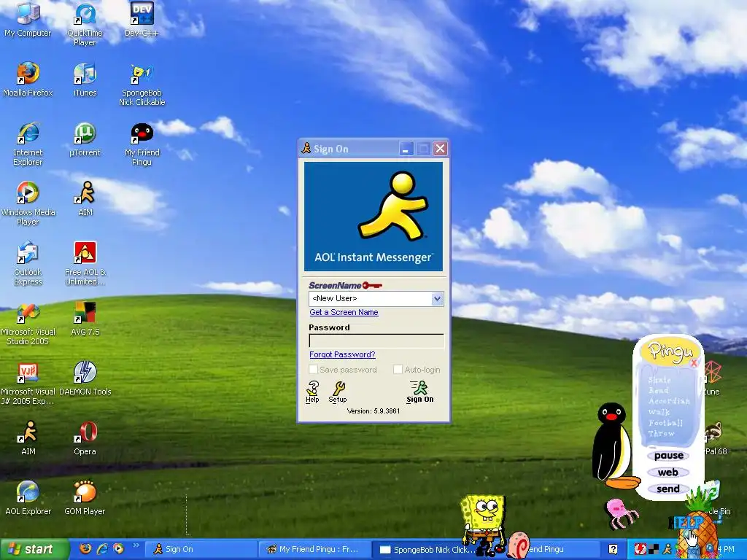Choose Skate in the Pingu panel
Screen dimensions: 747x560
[659, 380]
